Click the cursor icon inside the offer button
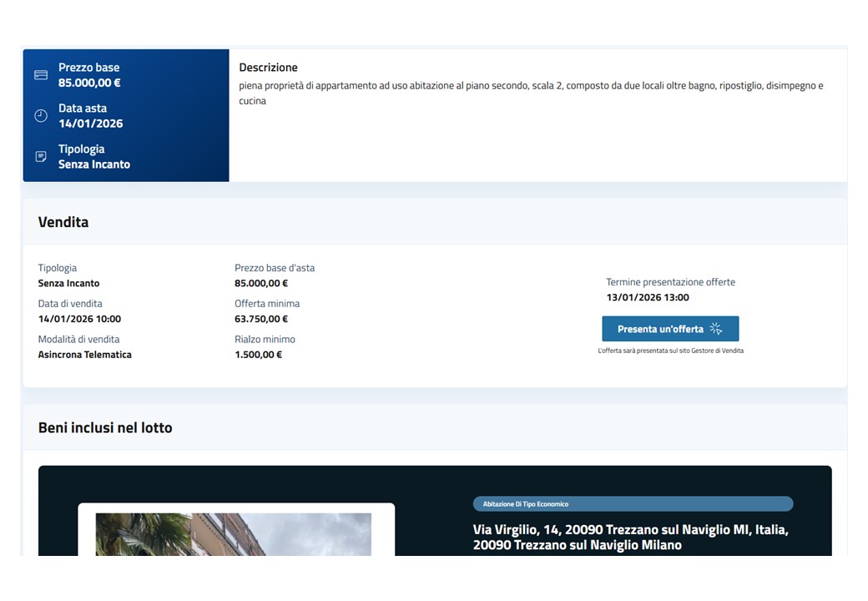 point(716,329)
